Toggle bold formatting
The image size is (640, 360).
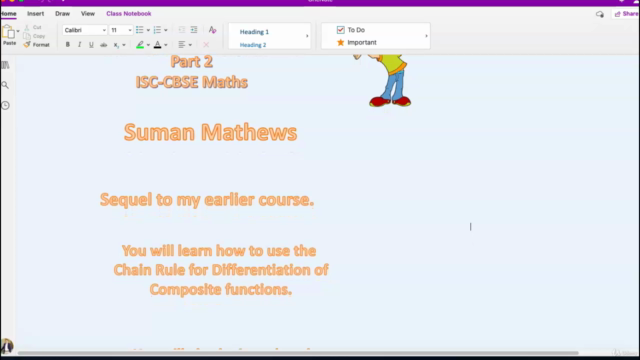[x=68, y=45]
